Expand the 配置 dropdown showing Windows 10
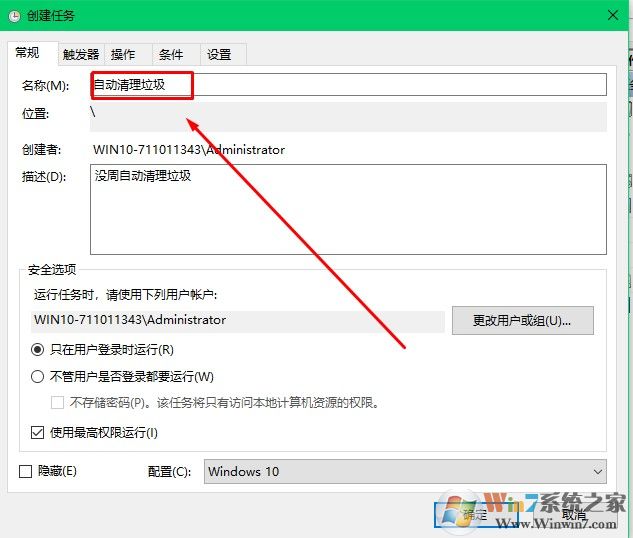 click(406, 471)
